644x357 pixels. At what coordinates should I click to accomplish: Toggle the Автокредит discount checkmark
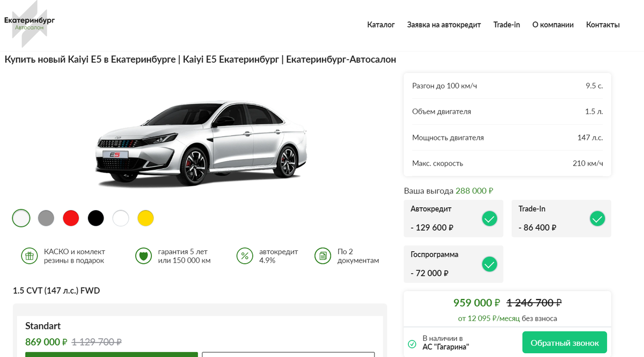(489, 218)
